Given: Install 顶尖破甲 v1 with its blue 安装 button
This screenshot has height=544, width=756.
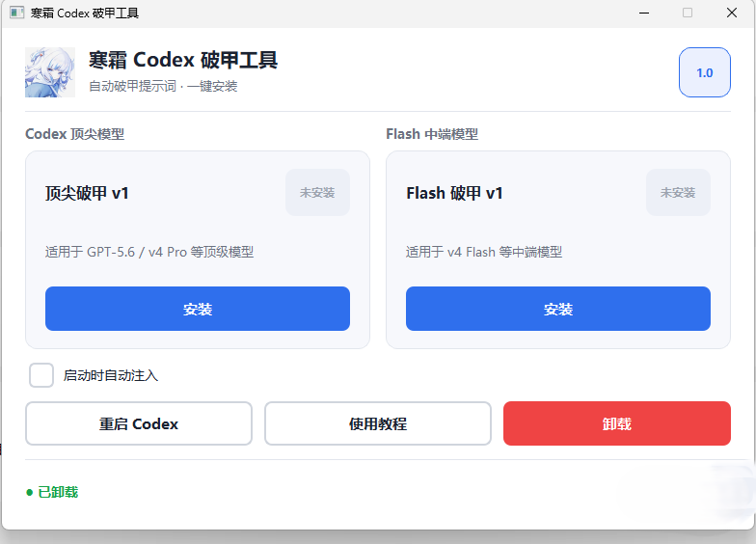Looking at the screenshot, I should [198, 309].
